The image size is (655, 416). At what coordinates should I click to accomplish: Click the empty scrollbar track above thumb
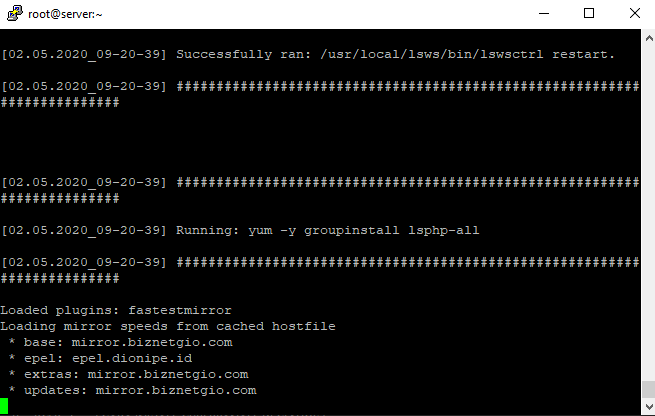649,213
